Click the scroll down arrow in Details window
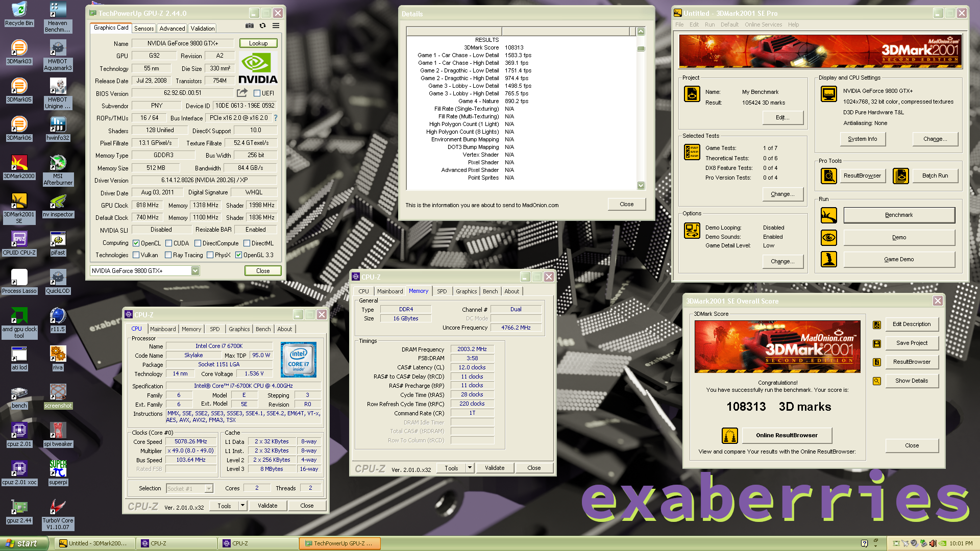980x551 pixels. (x=641, y=186)
